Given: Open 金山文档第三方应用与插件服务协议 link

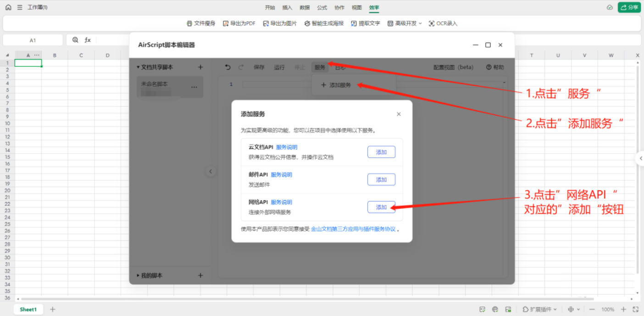Looking at the screenshot, I should (x=353, y=229).
